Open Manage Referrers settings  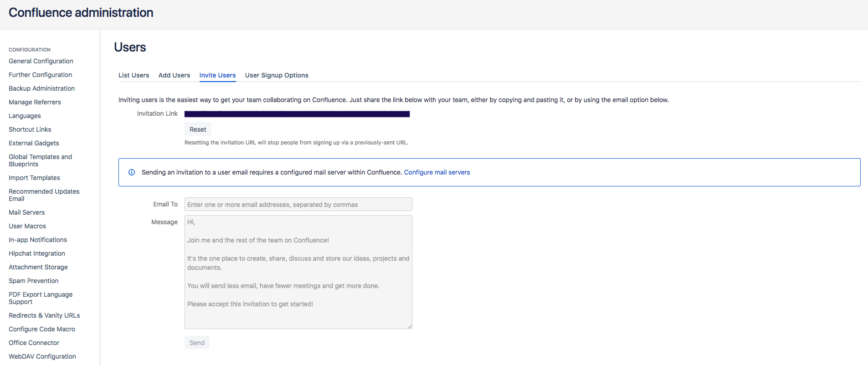click(35, 102)
